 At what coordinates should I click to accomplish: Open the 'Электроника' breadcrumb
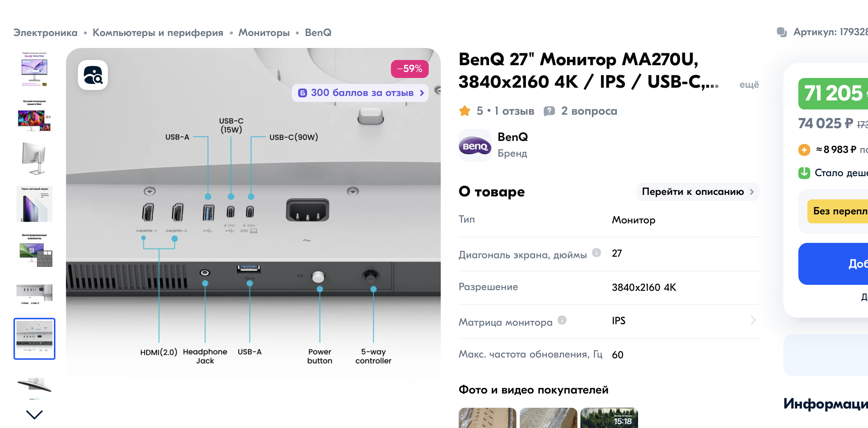tap(45, 33)
